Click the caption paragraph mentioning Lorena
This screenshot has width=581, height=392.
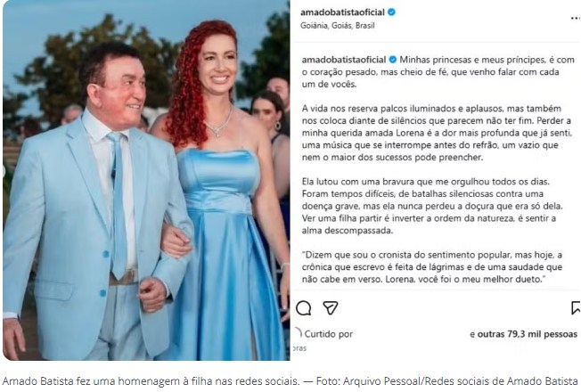(437, 133)
